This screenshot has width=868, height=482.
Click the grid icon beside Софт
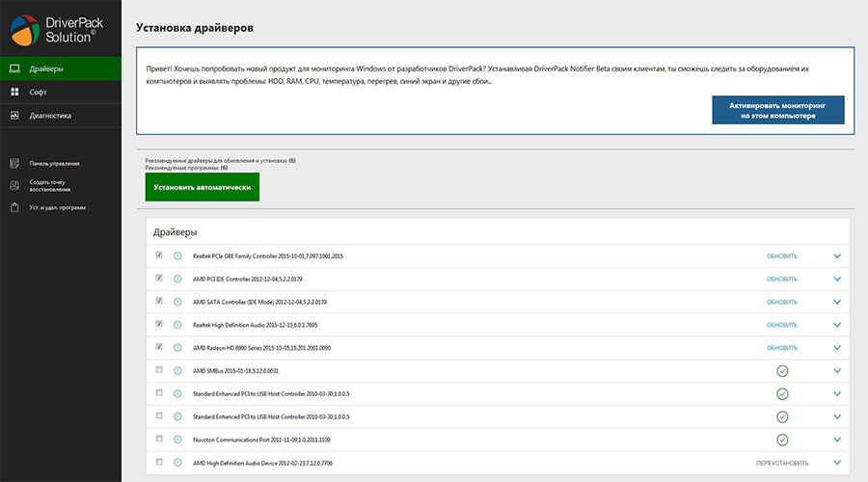click(x=14, y=92)
